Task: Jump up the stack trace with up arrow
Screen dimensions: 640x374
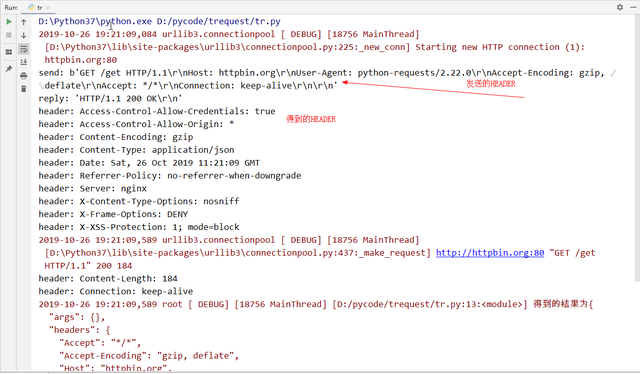Action: tap(24, 22)
